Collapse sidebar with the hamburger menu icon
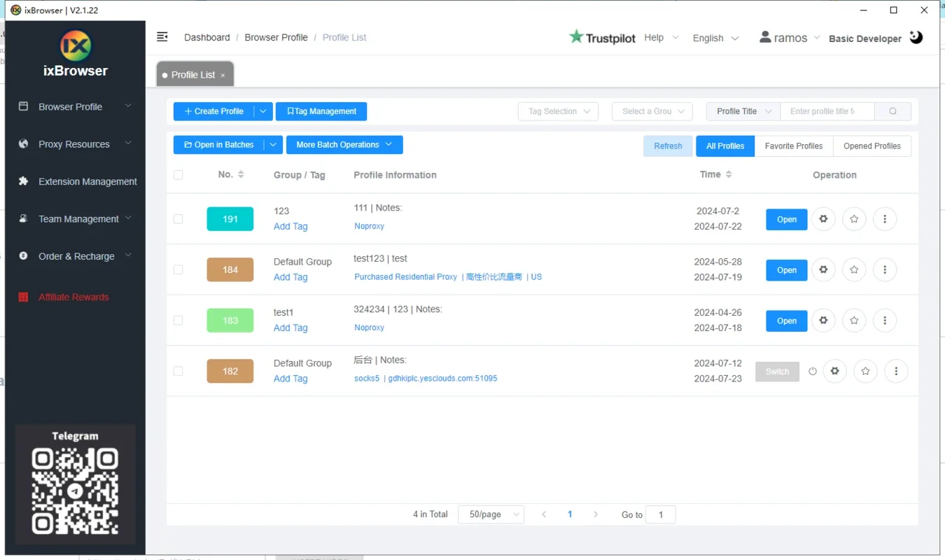This screenshot has height=560, width=945. pos(162,37)
